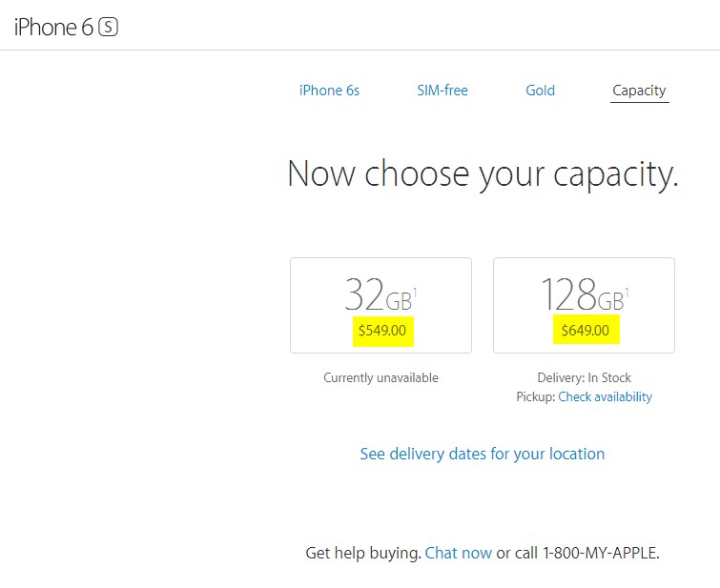Open the footnote marker beside 32GB

[416, 291]
